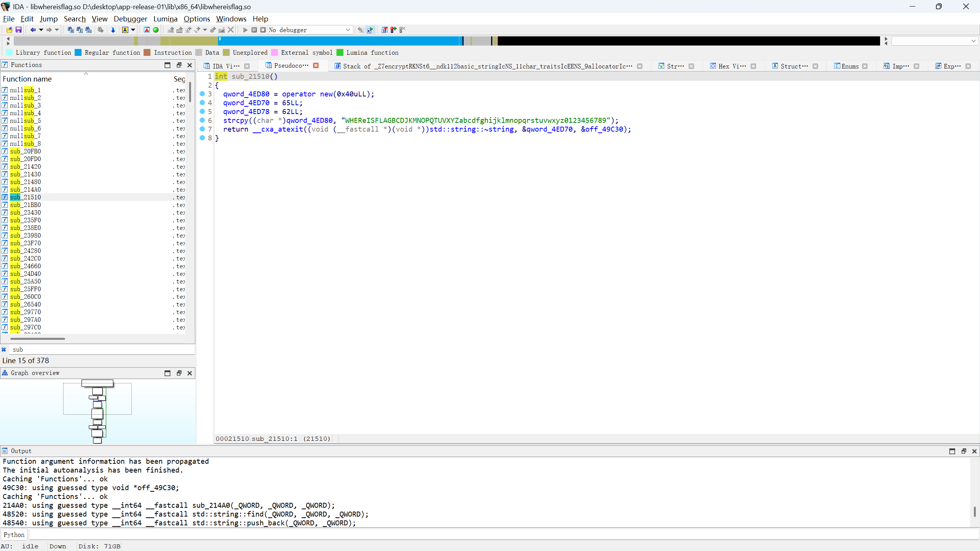This screenshot has height=551, width=980.
Task: Click the red warning triangle toolbar icon
Action: point(147,30)
